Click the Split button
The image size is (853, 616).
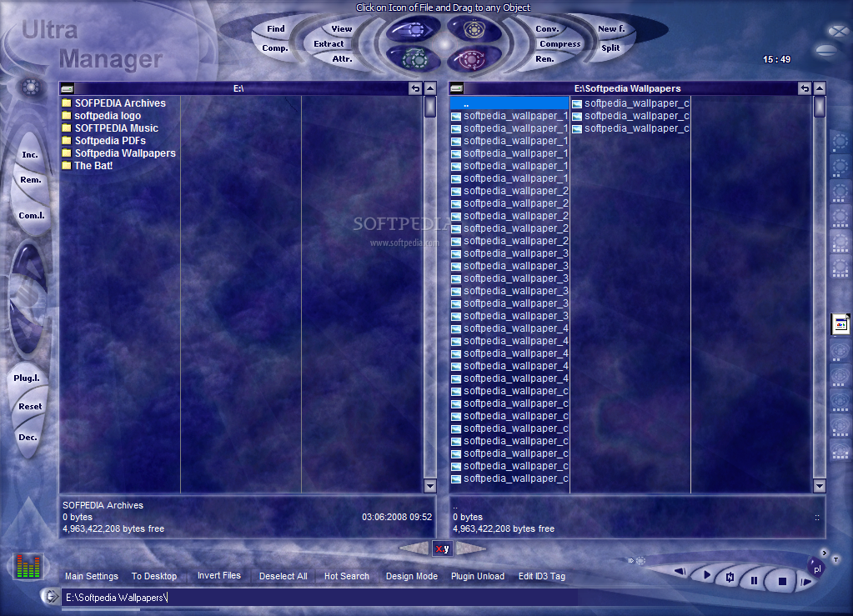click(610, 48)
